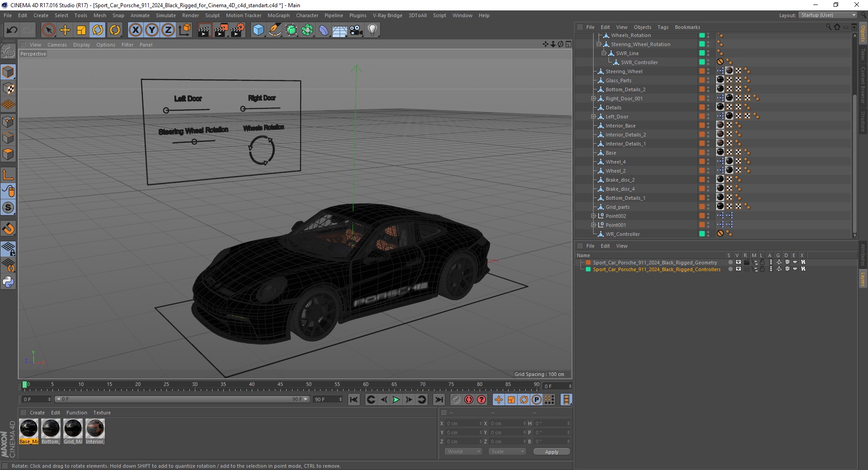The width and height of the screenshot is (868, 470).
Task: Select the Live Selection arrow tool
Action: [x=48, y=30]
